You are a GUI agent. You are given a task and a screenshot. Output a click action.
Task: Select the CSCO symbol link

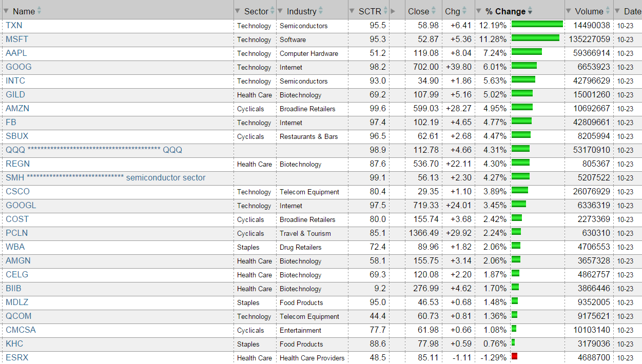[17, 191]
